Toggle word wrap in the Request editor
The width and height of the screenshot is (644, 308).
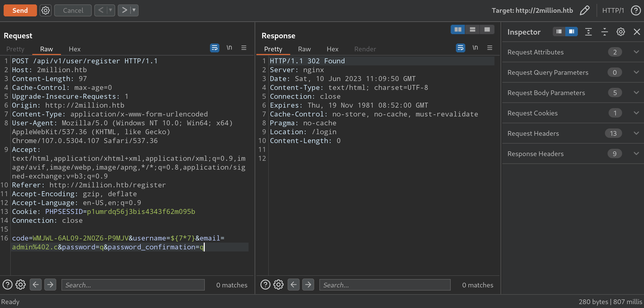[214, 48]
